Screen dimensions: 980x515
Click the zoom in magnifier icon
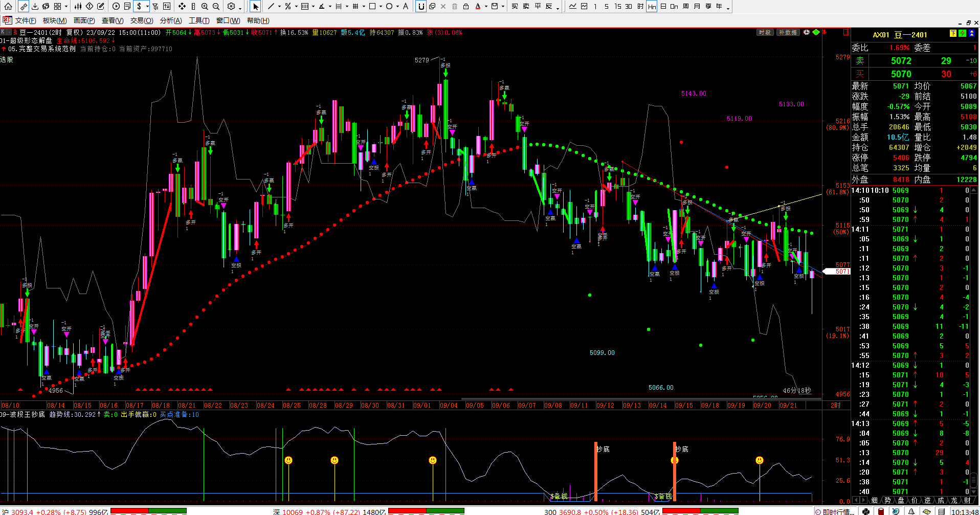205,6
